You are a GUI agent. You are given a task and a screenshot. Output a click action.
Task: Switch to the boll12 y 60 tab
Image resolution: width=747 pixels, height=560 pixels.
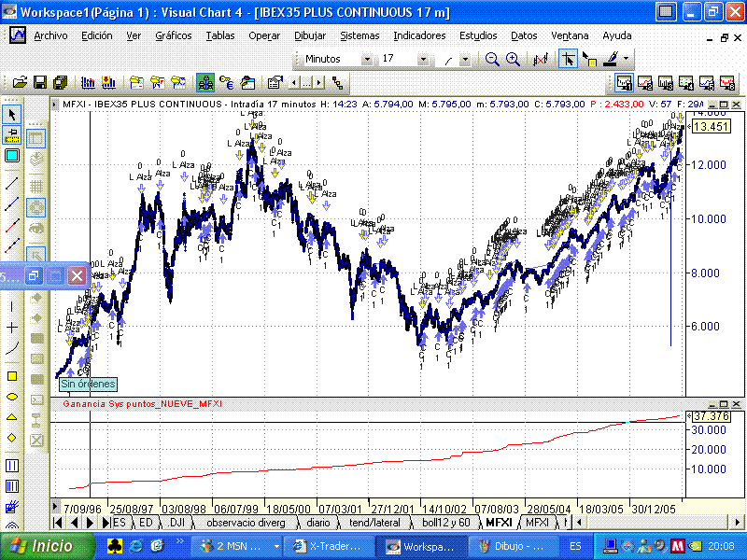tap(445, 523)
